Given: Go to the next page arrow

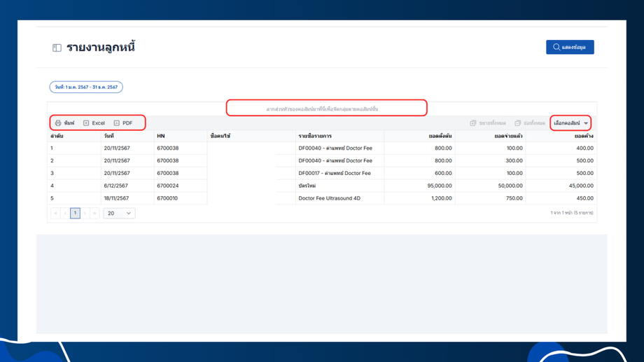Looking at the screenshot, I should click(x=85, y=214).
